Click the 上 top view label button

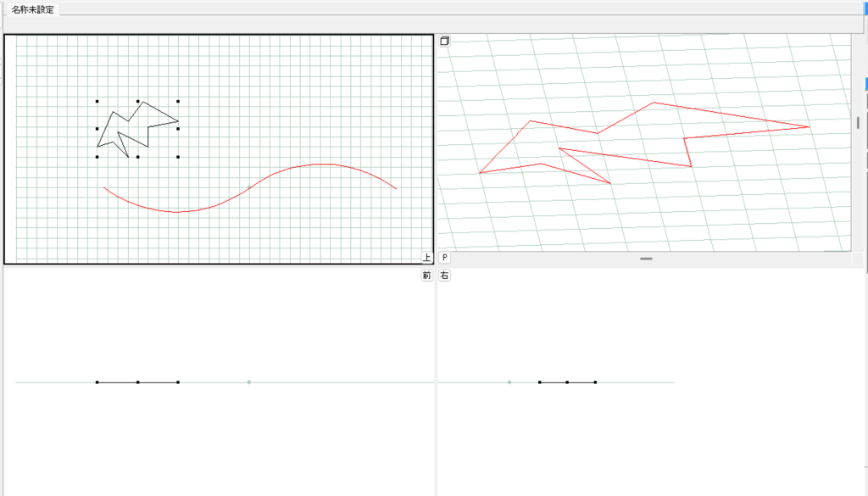(x=426, y=257)
